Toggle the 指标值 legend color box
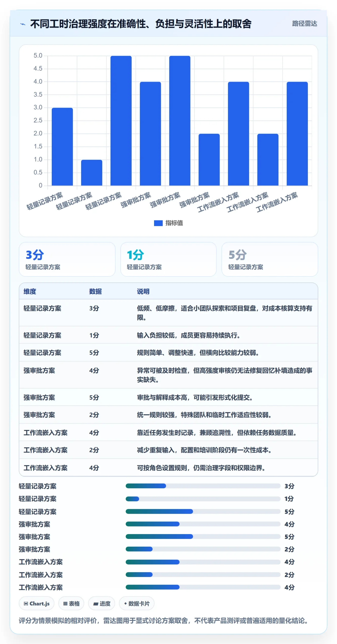Screen dimensions: 337x644 tap(158, 223)
